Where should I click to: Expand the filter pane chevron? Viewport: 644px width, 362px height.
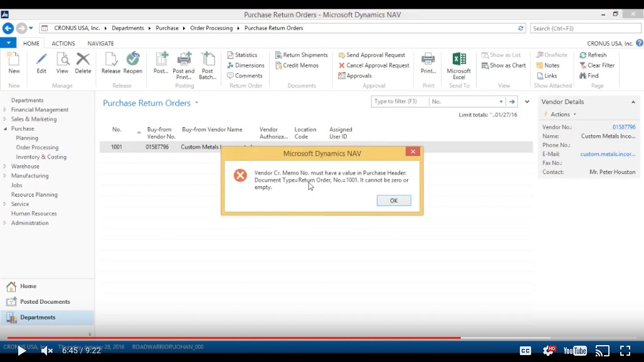pos(527,101)
